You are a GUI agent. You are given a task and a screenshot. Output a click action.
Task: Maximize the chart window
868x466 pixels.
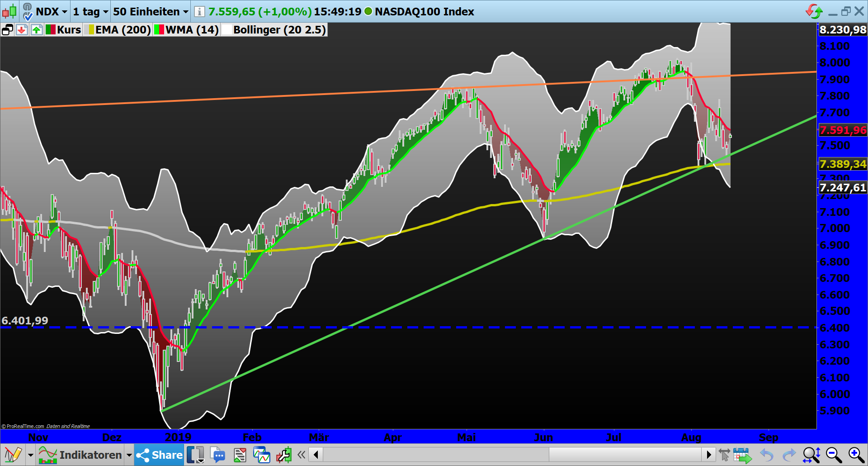846,11
